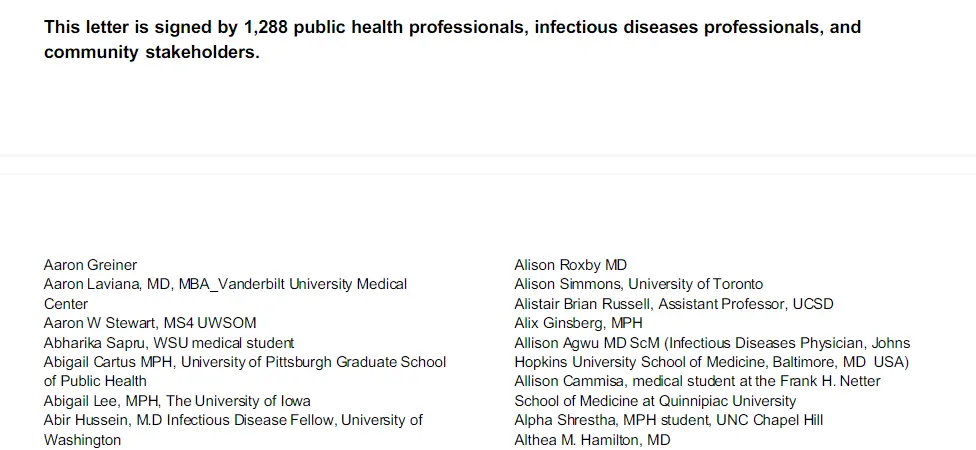Click the Abigail Cartus MPH entry

[x=245, y=362]
